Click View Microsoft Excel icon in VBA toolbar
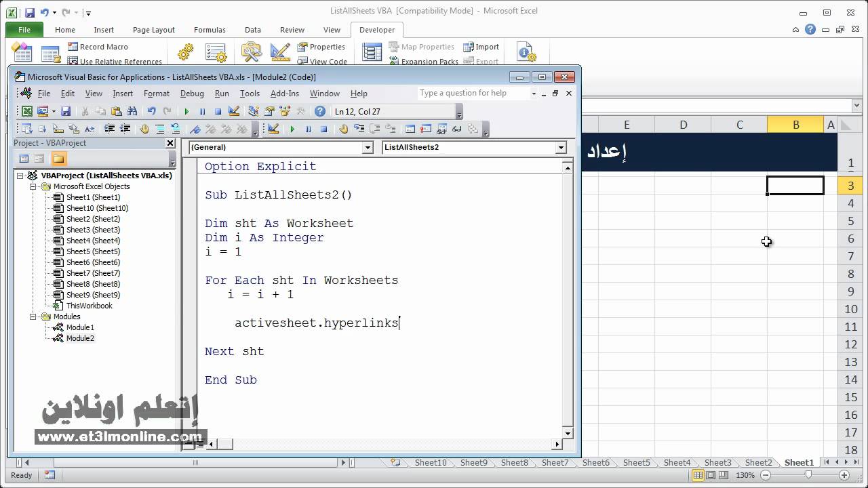 pos(26,111)
